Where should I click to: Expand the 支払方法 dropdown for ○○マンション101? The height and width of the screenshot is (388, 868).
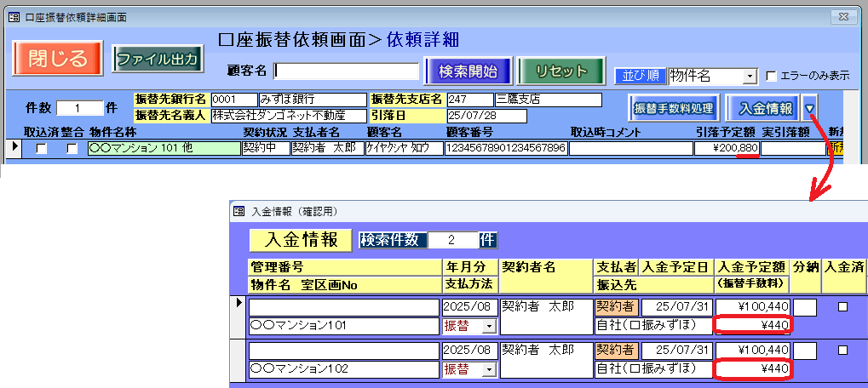489,326
